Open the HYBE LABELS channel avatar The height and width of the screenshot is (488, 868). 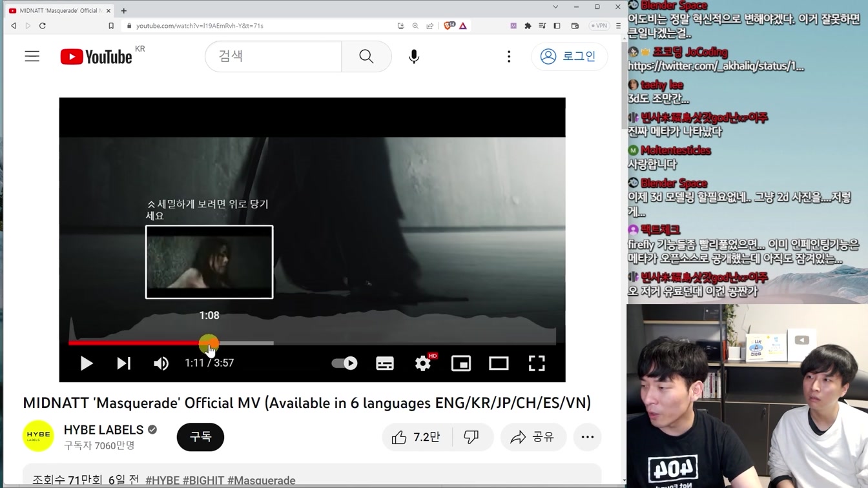pyautogui.click(x=38, y=437)
